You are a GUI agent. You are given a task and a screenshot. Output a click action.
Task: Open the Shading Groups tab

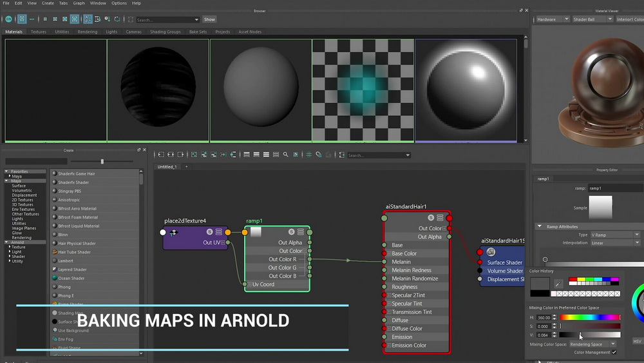(166, 32)
